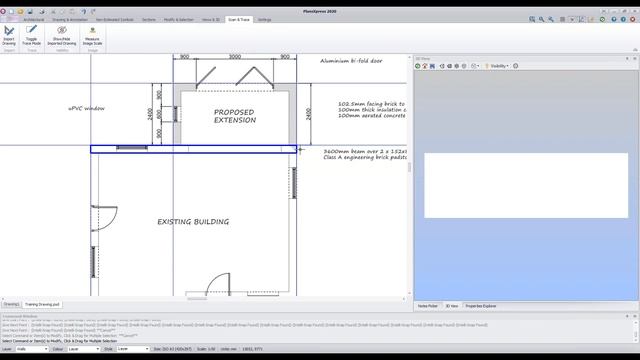Open the Notes Picker panel tab
The width and height of the screenshot is (640, 360).
[x=428, y=306]
